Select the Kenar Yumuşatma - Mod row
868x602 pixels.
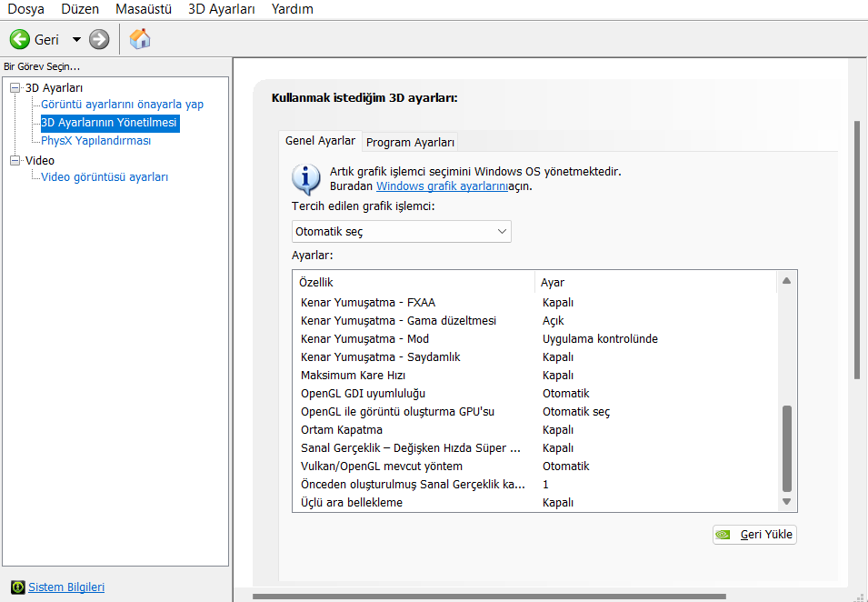point(534,339)
